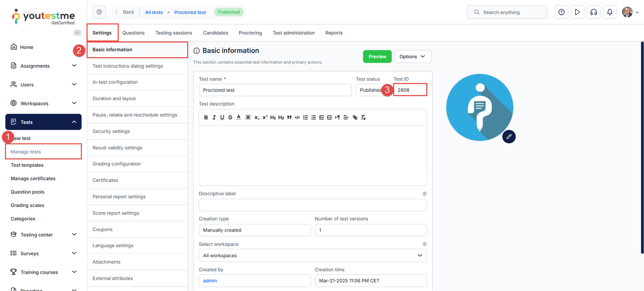Open the Select workspace dropdown
This screenshot has height=291, width=644.
point(312,256)
